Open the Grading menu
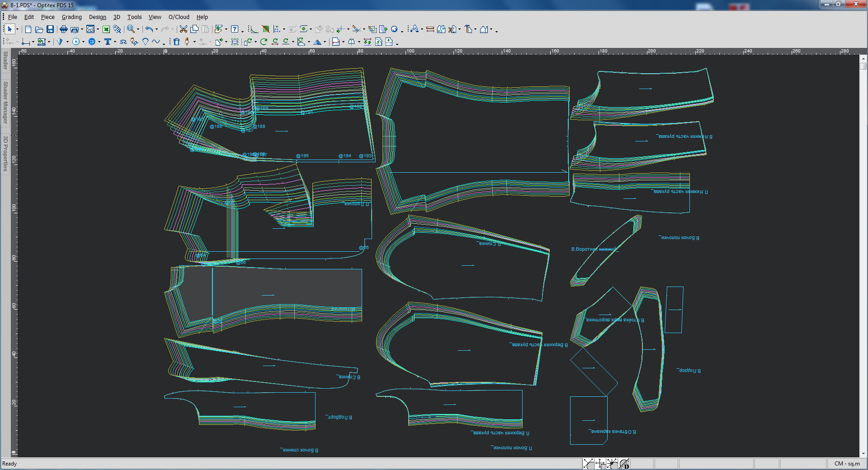 [71, 17]
